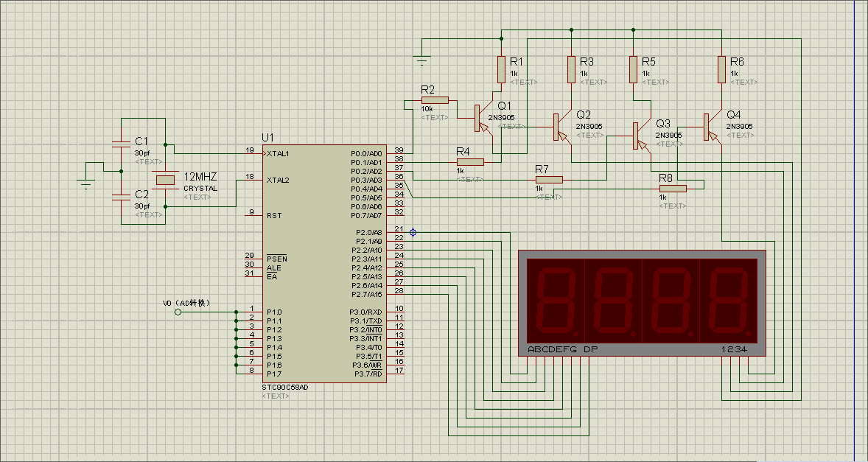This screenshot has width=868, height=462.
Task: Click the last digit of the display
Action: coord(729,302)
